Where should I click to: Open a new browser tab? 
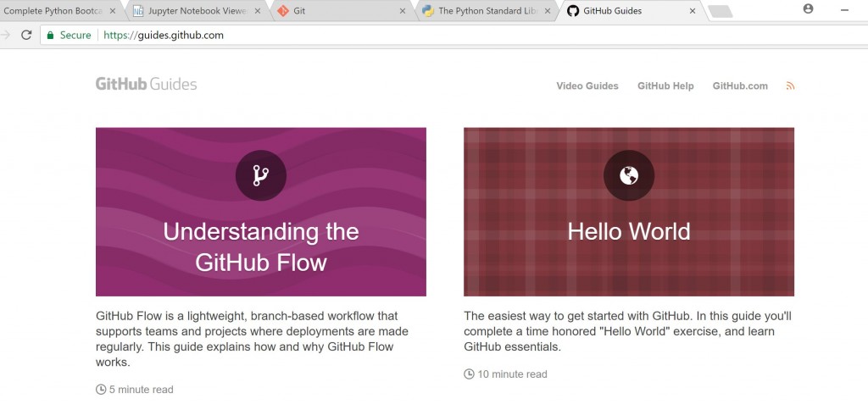[x=721, y=11]
